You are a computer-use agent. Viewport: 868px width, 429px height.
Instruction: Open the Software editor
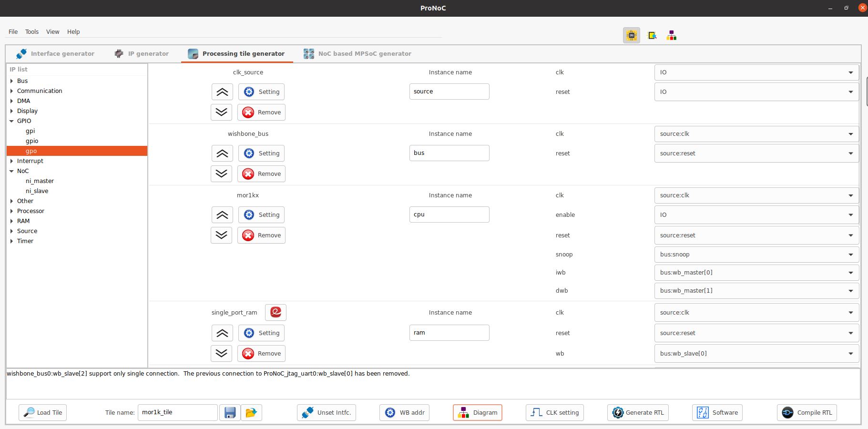tap(717, 413)
